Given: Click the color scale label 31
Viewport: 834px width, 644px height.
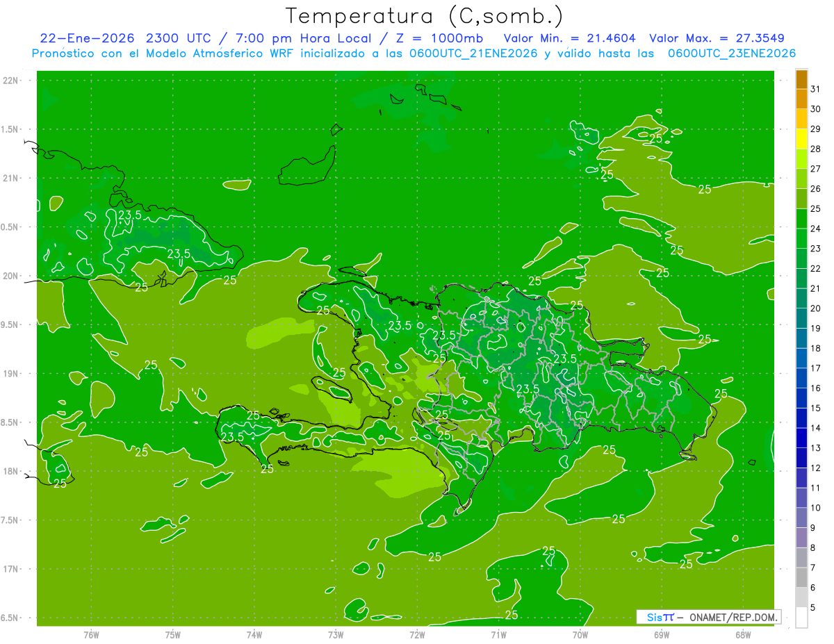Looking at the screenshot, I should [x=815, y=89].
